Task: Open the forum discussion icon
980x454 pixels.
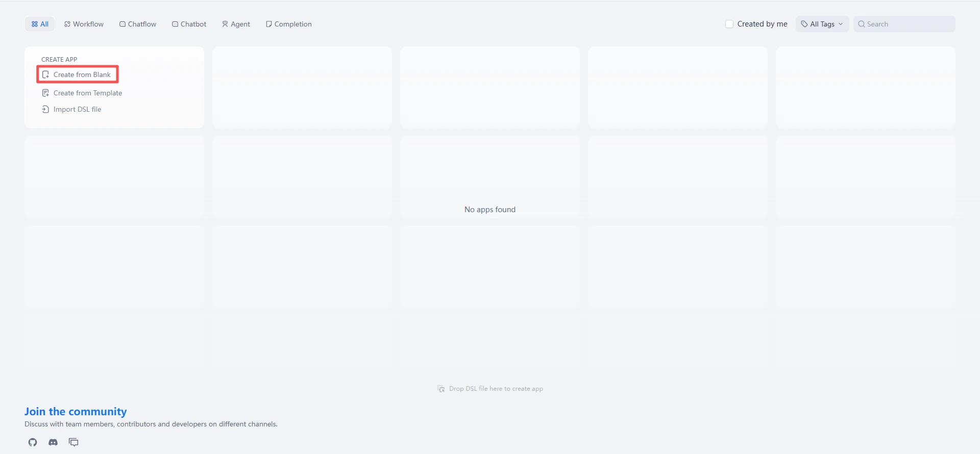Action: [73, 442]
